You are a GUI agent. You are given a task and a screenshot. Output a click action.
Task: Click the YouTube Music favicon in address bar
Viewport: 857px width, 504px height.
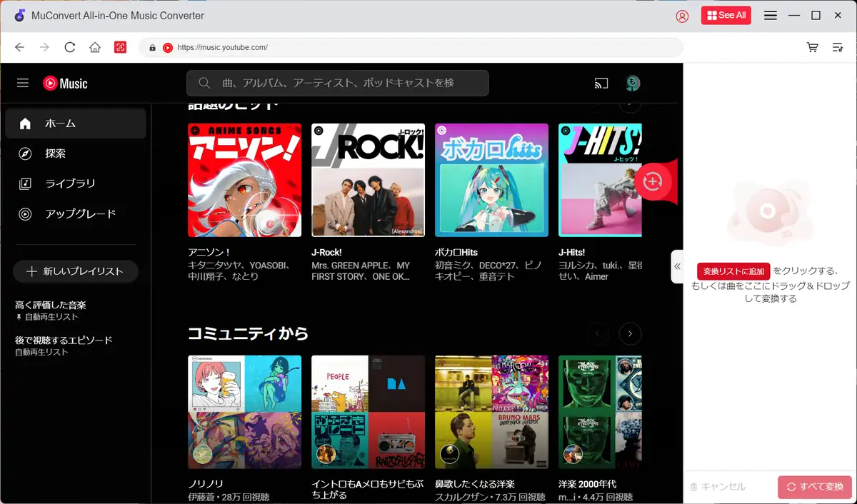[x=168, y=48]
